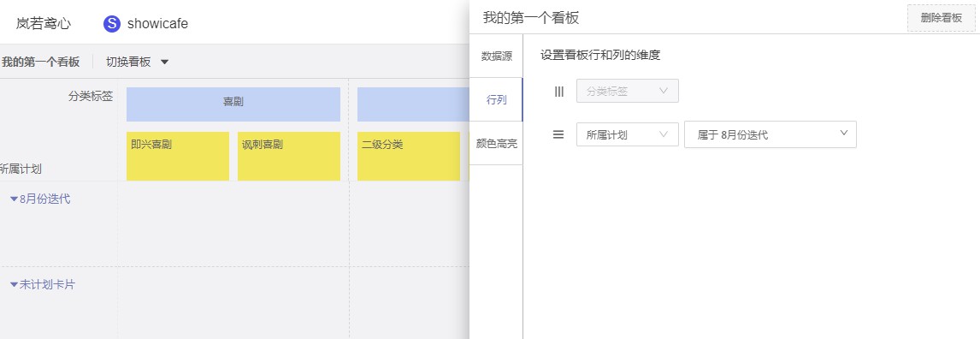Select the 行列 tab
Screen dimensions: 980x339
tap(496, 99)
